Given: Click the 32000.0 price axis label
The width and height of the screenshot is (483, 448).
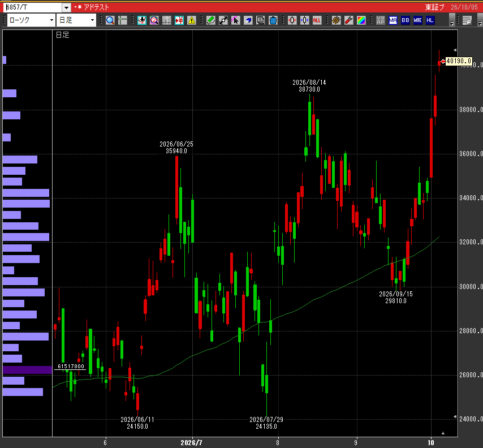Looking at the screenshot, I should (471, 242).
